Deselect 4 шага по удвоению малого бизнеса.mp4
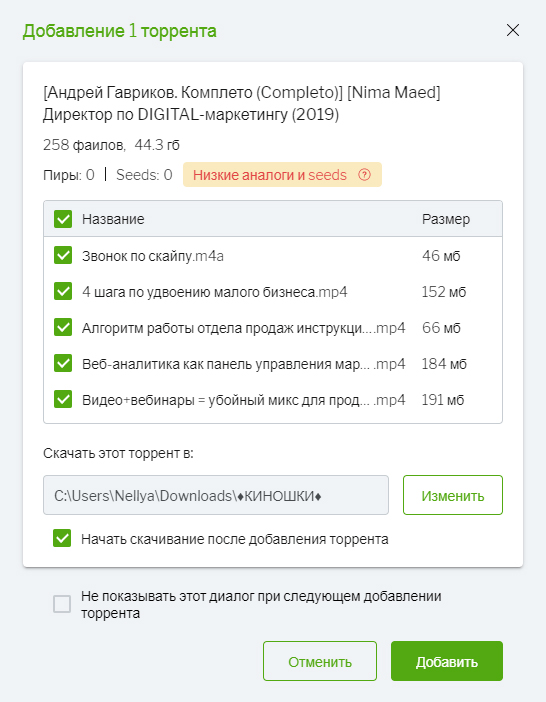The height and width of the screenshot is (702, 546). pos(63,291)
